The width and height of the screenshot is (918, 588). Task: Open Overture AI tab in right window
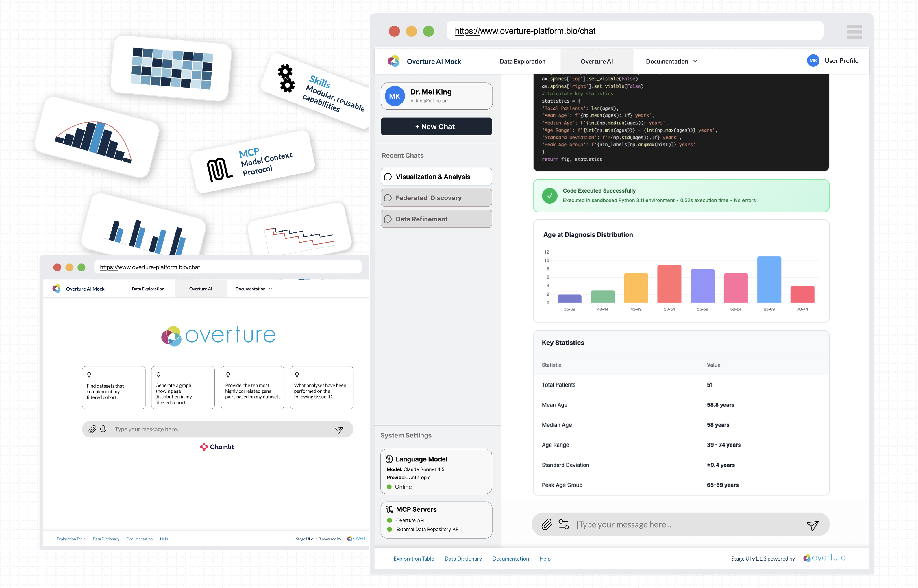596,61
